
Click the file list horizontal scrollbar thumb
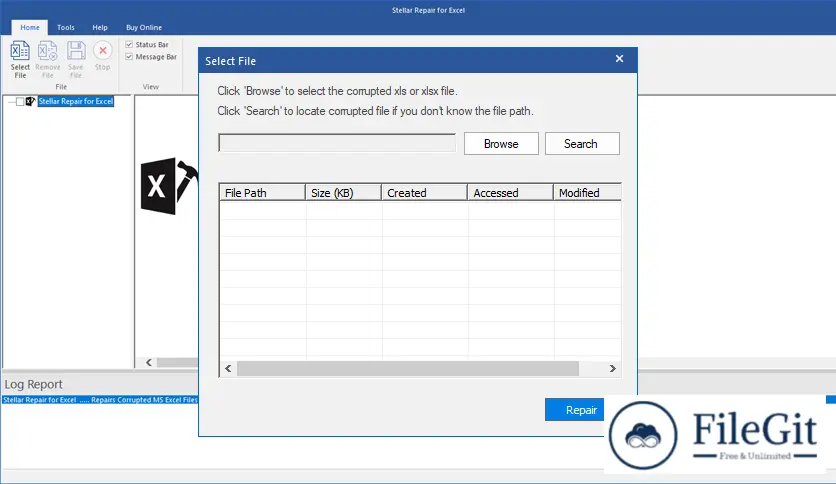(x=408, y=368)
